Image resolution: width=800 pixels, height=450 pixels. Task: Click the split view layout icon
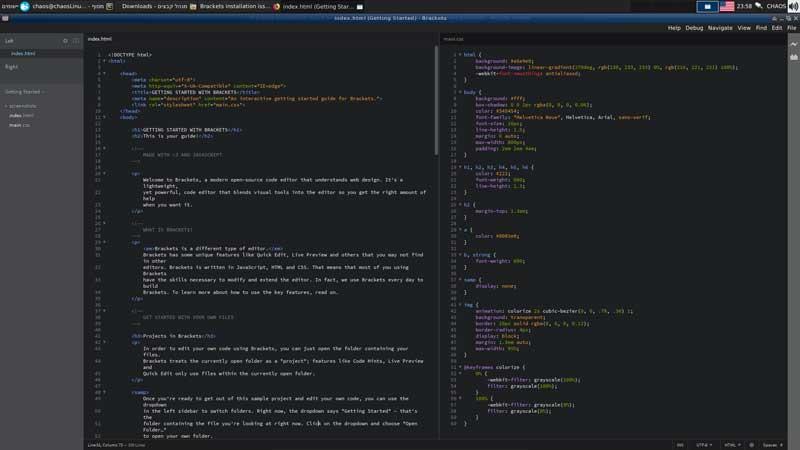pos(76,41)
